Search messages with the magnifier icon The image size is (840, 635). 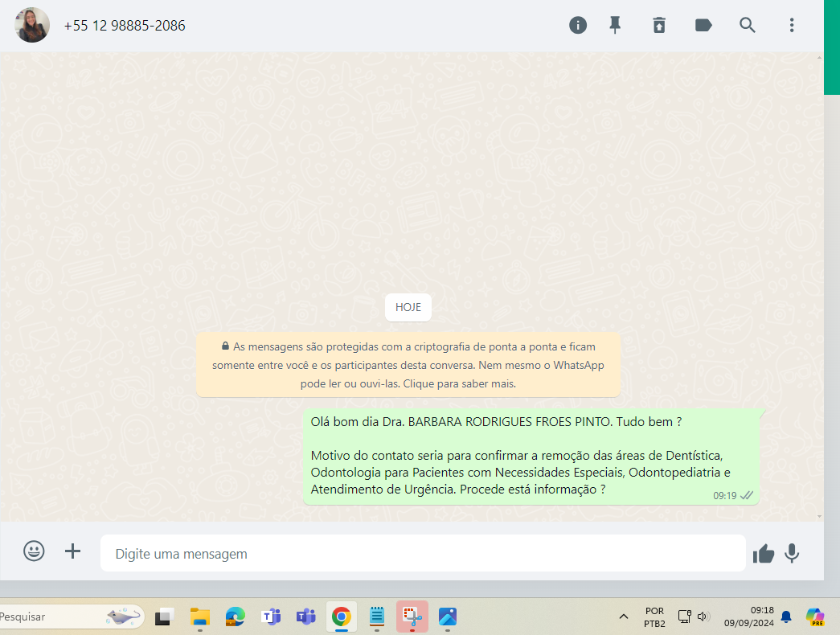748,25
